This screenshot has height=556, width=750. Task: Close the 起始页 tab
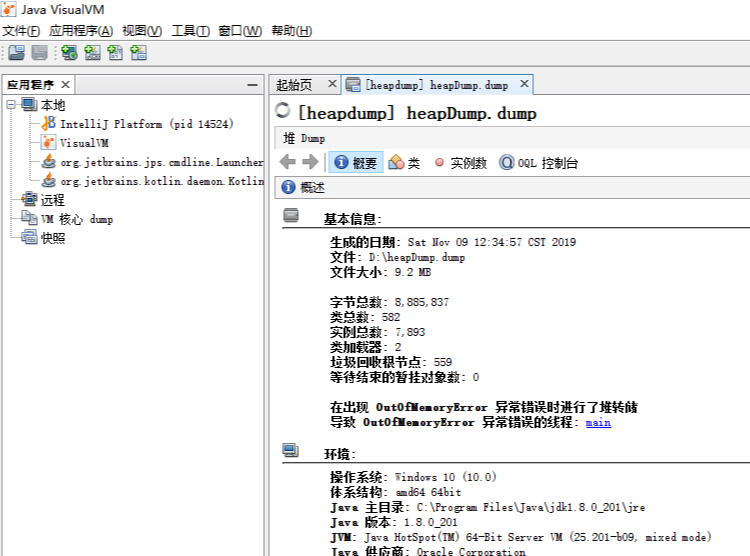tap(332, 84)
